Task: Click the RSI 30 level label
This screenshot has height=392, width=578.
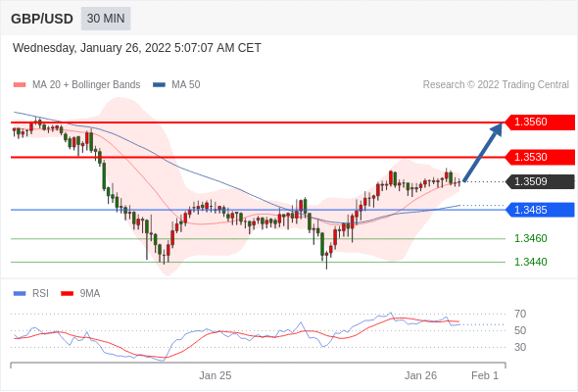Action: point(520,347)
